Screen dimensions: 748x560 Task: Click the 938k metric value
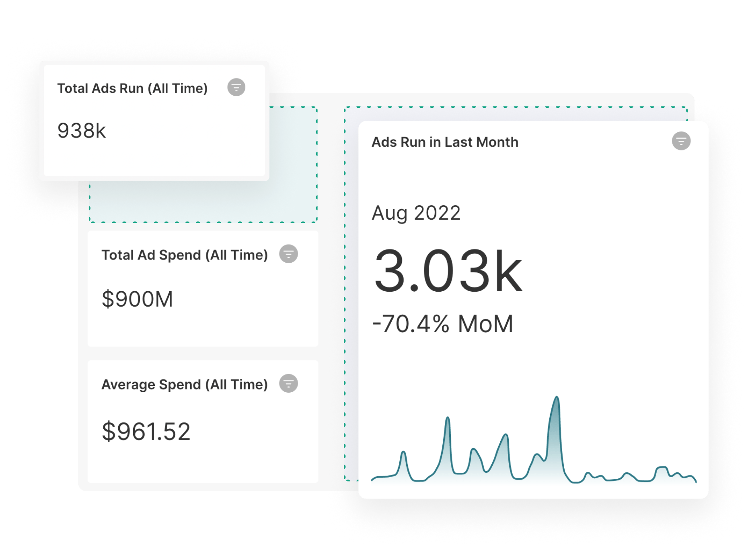[82, 131]
